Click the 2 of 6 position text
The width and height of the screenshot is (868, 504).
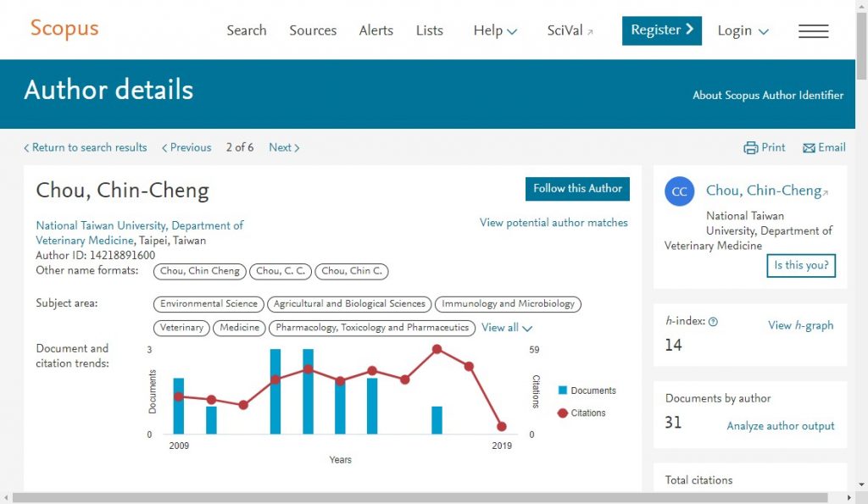240,147
